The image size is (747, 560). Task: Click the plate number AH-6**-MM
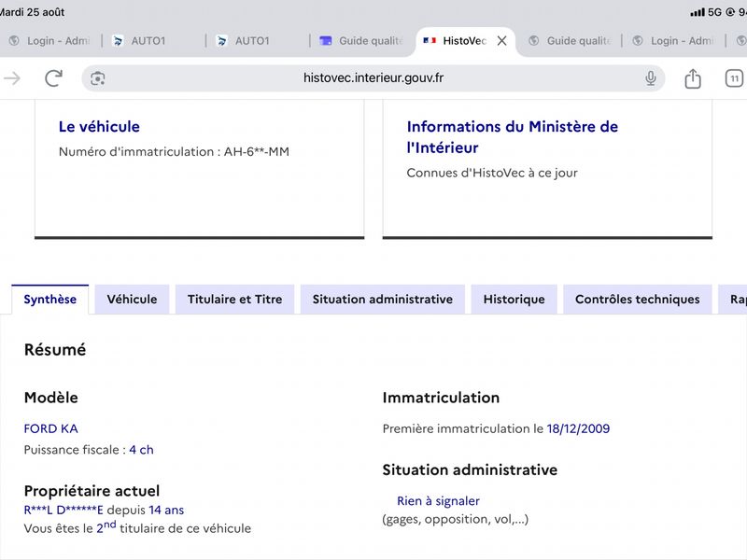point(257,151)
